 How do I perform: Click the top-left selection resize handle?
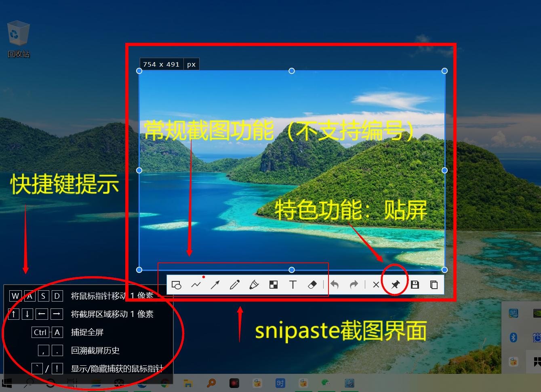139,71
